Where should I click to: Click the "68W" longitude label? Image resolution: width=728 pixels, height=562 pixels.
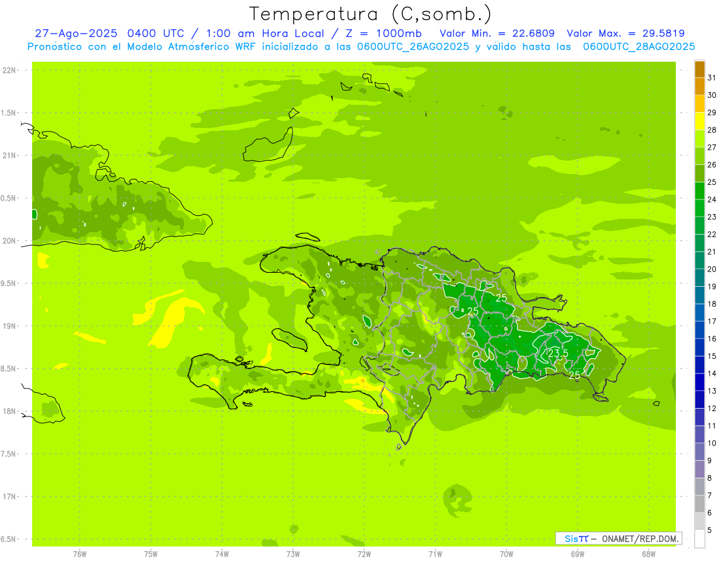click(x=649, y=554)
